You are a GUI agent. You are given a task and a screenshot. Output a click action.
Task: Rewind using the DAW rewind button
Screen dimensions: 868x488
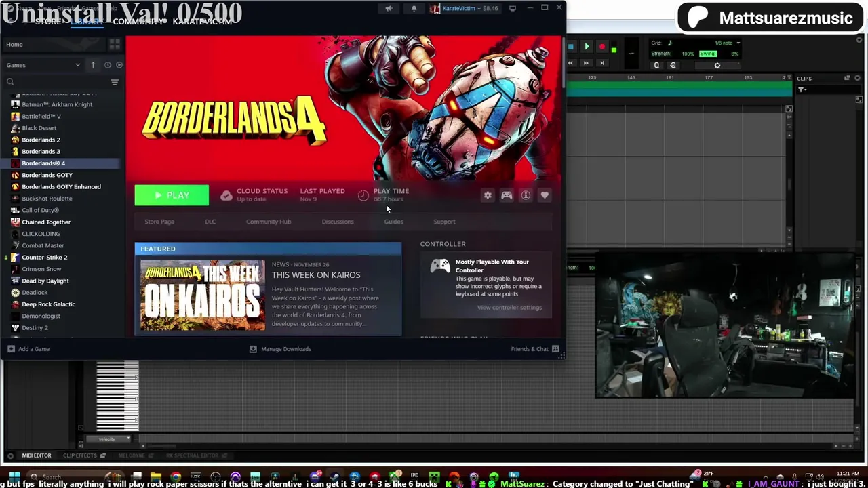[570, 63]
